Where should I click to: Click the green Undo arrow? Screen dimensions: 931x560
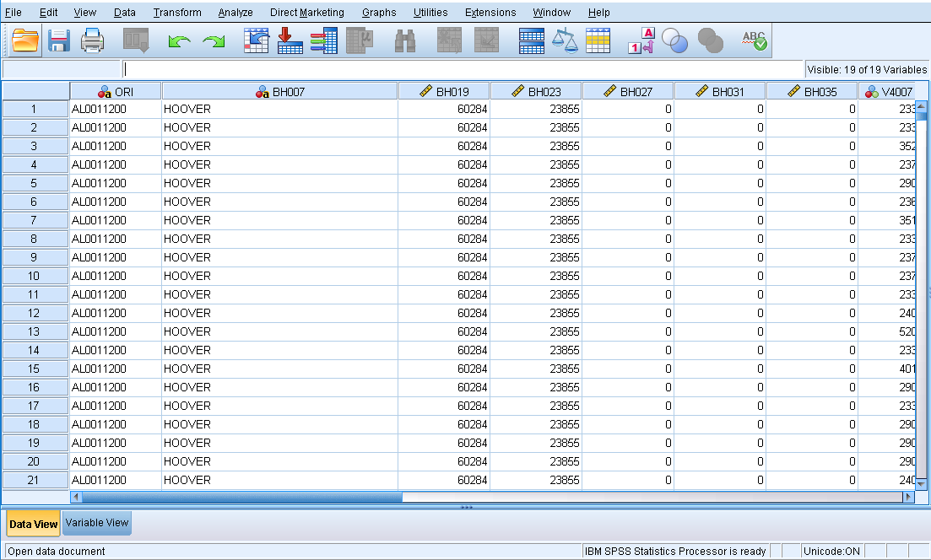[179, 40]
